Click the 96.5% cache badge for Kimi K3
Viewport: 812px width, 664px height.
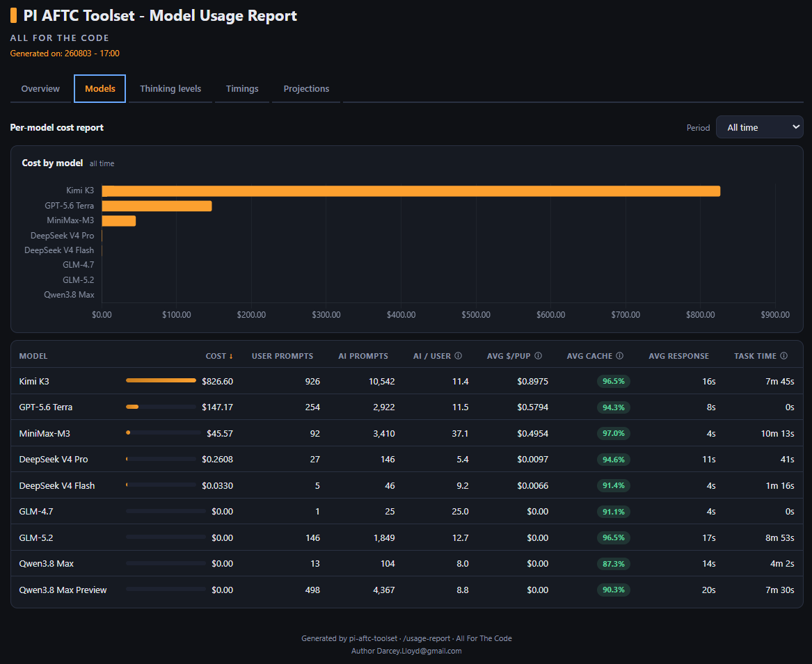point(614,382)
